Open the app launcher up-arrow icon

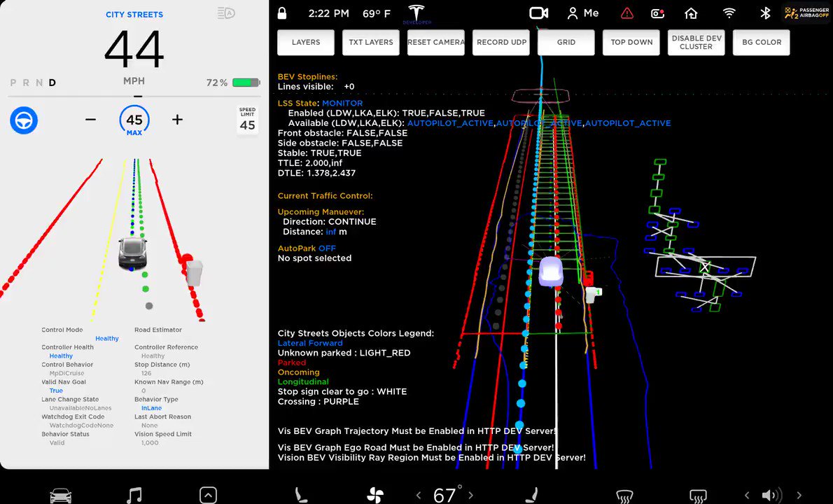[209, 495]
